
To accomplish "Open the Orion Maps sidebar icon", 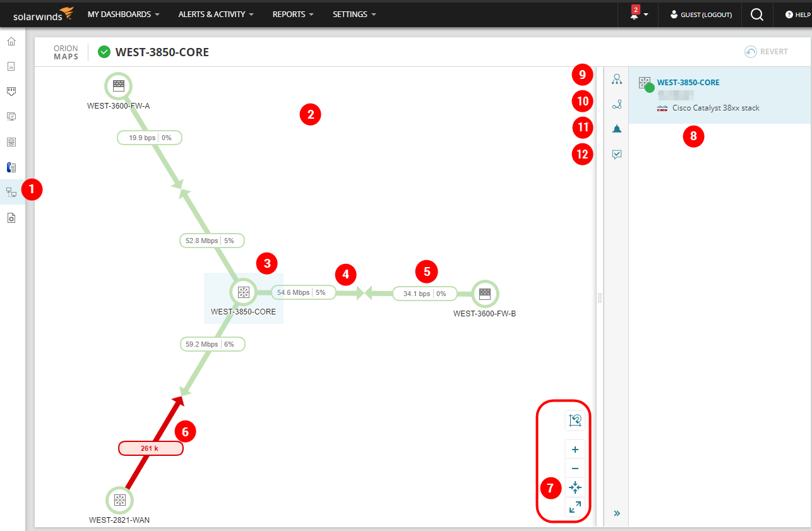I will [11, 192].
